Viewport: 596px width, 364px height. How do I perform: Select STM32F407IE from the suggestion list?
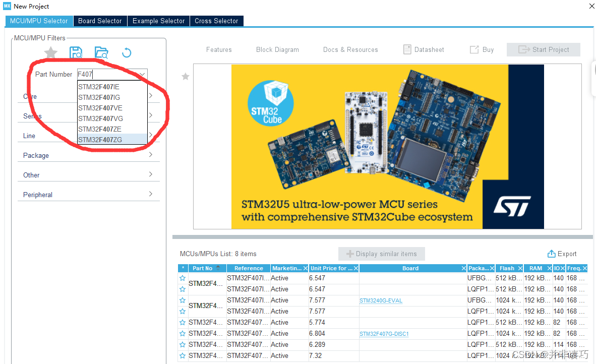(x=112, y=87)
